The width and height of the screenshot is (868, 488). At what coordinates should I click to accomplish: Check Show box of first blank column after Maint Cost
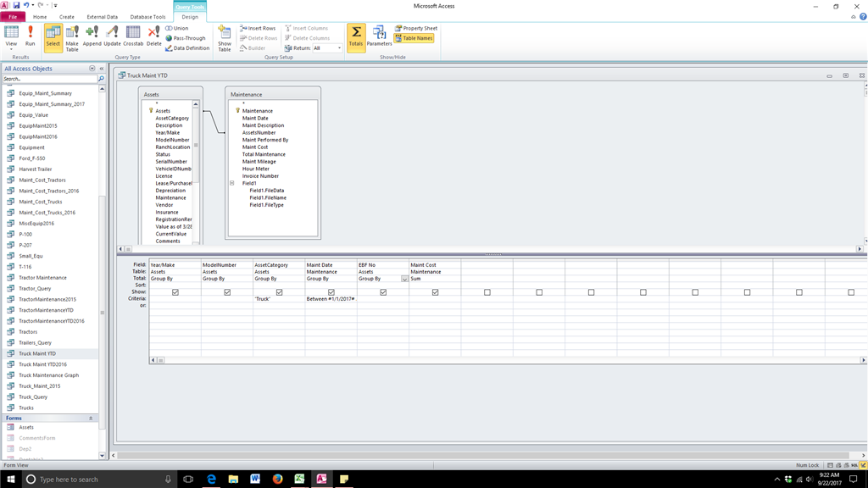[487, 292]
